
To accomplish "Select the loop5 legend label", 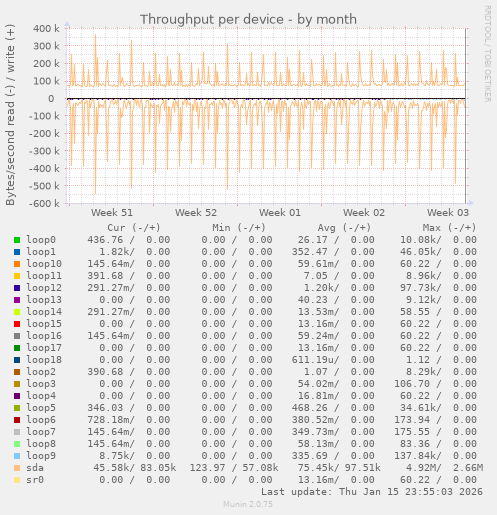I will [x=41, y=408].
